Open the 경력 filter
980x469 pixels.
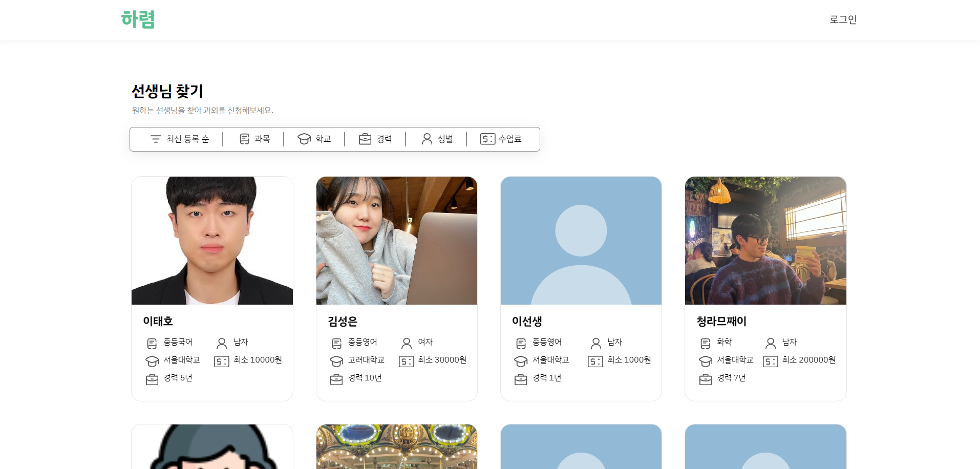click(x=375, y=139)
